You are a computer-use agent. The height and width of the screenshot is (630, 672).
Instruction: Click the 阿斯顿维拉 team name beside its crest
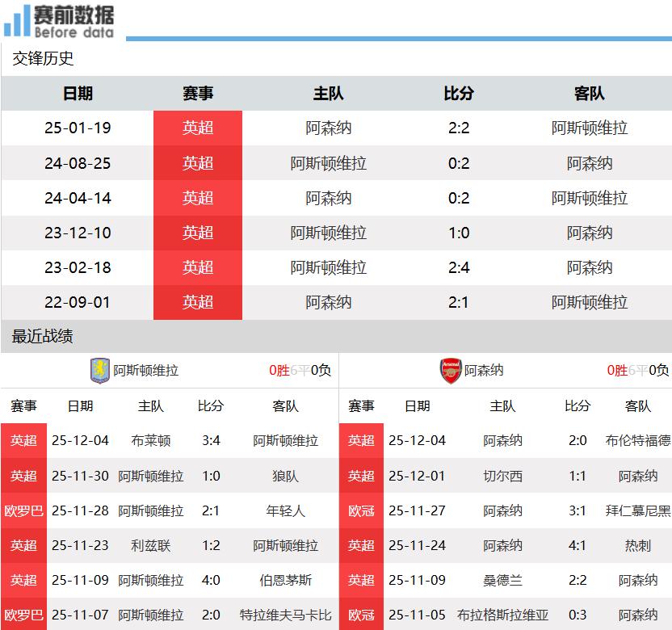(146, 371)
